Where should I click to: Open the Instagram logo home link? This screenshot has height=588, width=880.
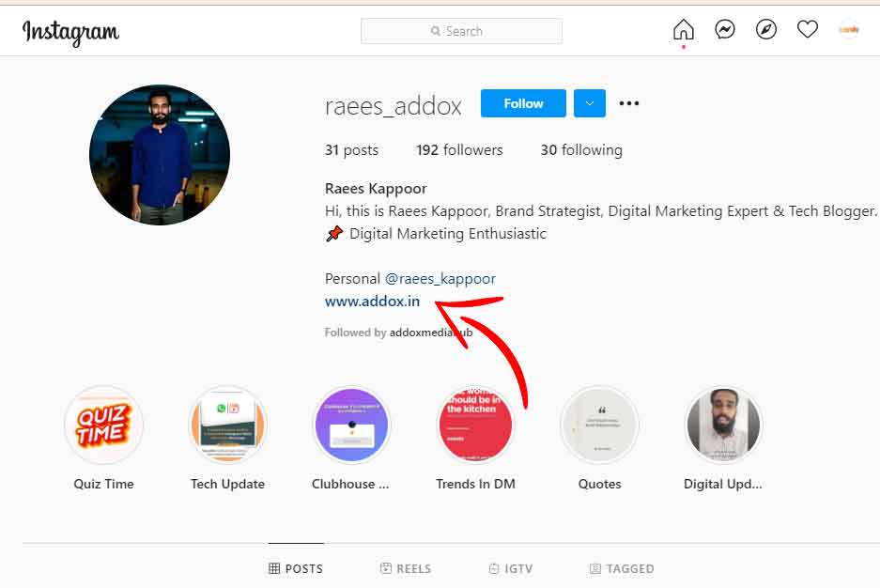pyautogui.click(x=70, y=32)
